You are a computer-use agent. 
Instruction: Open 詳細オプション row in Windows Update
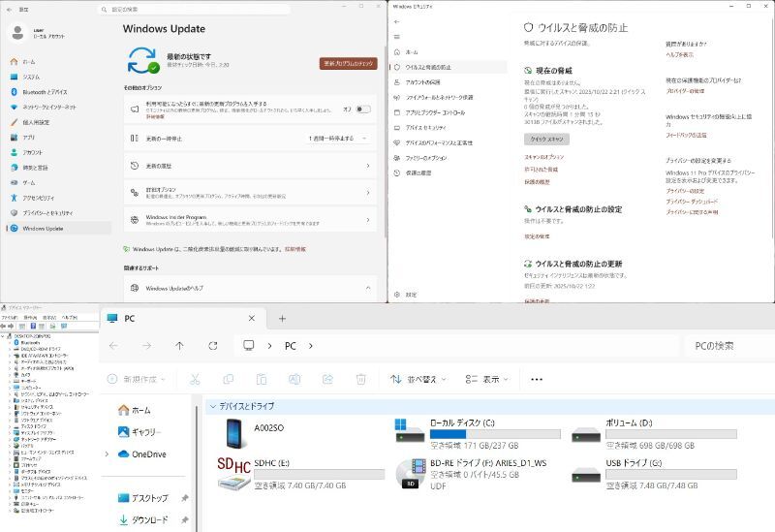(250, 192)
